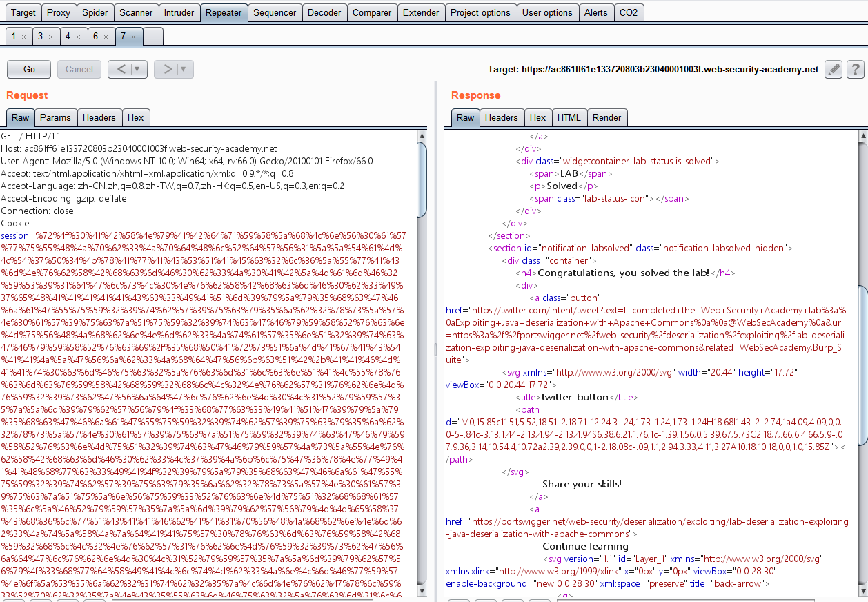Click the request pane scrollbar thumb
This screenshot has height=602, width=868.
pos(422,179)
